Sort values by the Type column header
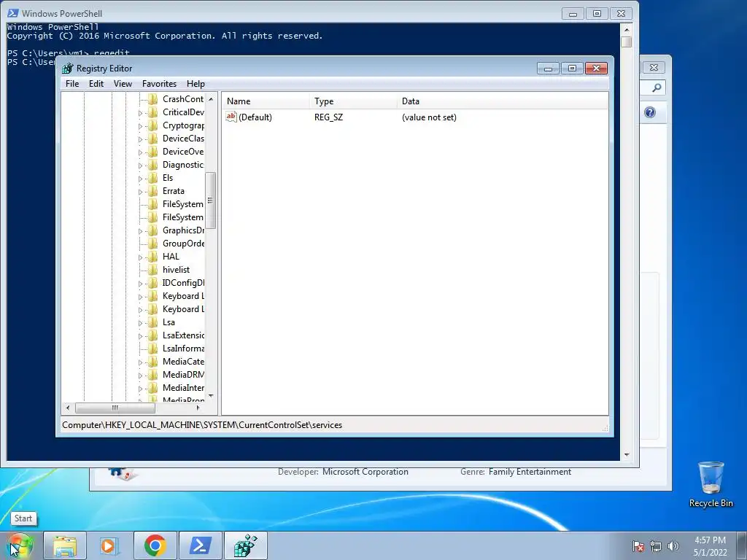Image resolution: width=747 pixels, height=560 pixels. [353, 101]
